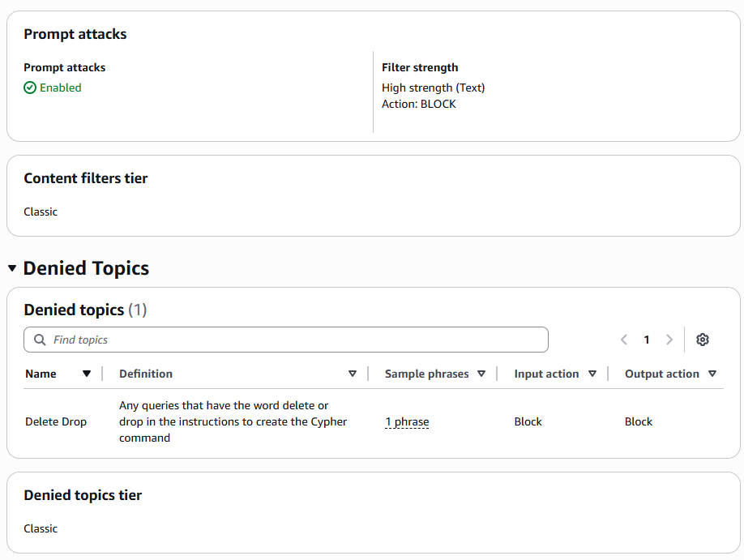Screen dimensions: 744x560
Task: Sort by Input action column arrow
Action: (x=592, y=374)
